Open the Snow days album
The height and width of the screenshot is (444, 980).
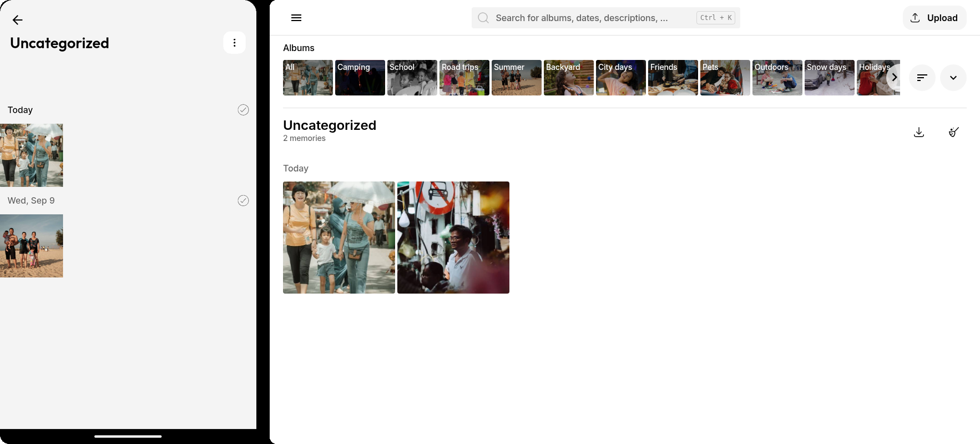pos(830,78)
